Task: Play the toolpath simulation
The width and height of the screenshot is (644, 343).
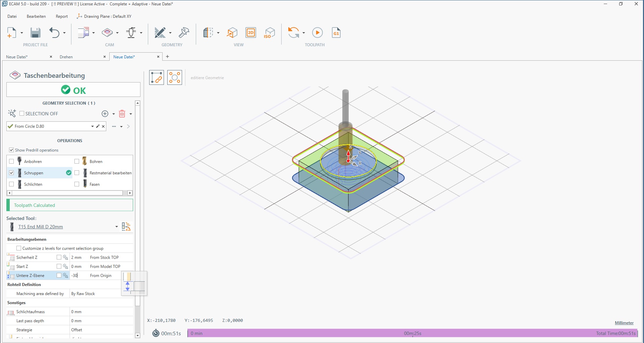Action: [x=317, y=33]
